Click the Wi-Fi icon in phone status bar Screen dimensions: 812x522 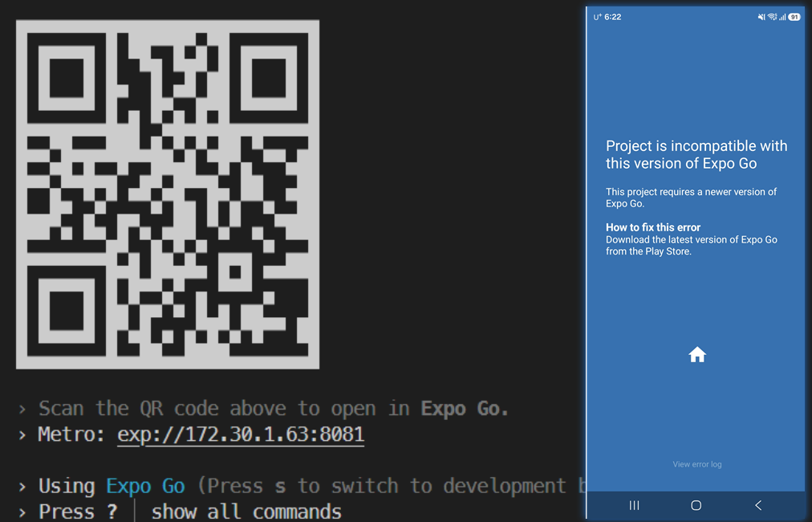(772, 17)
